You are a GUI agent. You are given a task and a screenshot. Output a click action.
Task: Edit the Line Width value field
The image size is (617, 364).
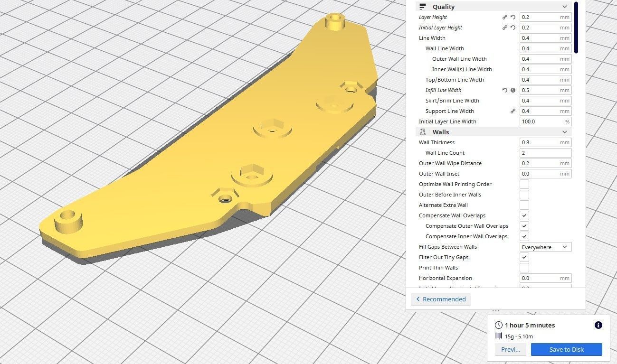(x=545, y=38)
